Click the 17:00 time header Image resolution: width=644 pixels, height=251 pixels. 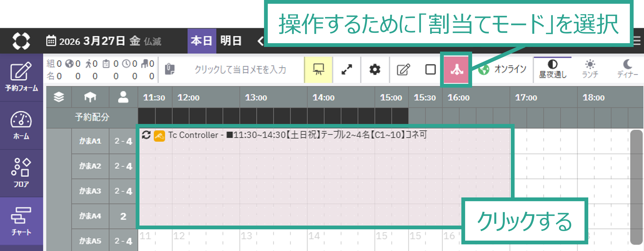click(x=526, y=97)
